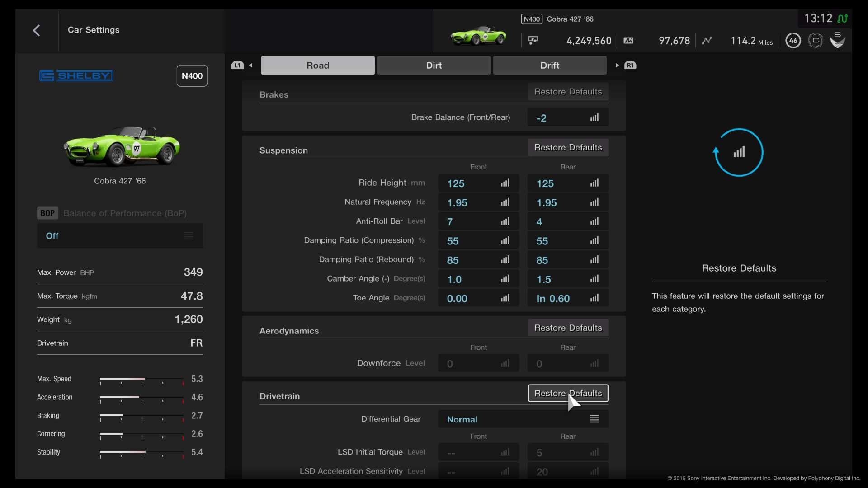This screenshot has height=488, width=868.
Task: Click the sportsmanship rating S icon
Action: (838, 40)
